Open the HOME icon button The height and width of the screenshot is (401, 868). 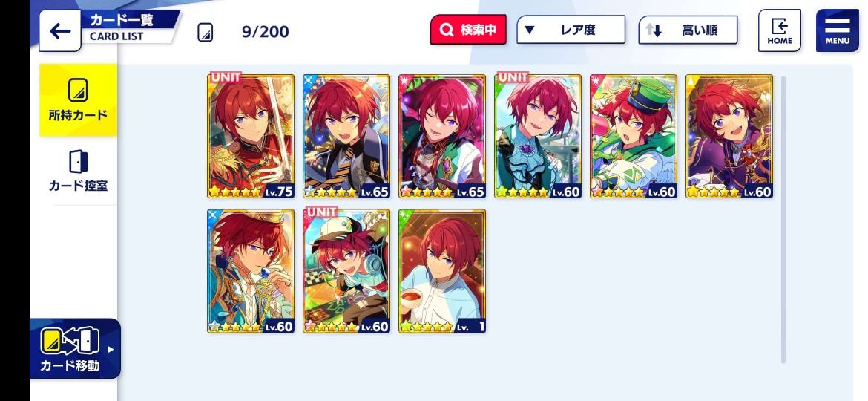[780, 30]
